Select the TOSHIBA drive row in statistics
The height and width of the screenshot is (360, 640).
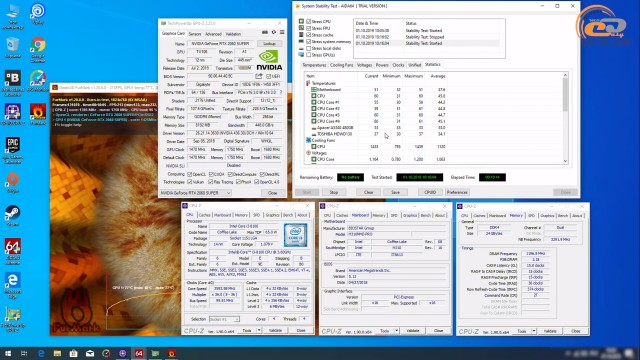[376, 134]
